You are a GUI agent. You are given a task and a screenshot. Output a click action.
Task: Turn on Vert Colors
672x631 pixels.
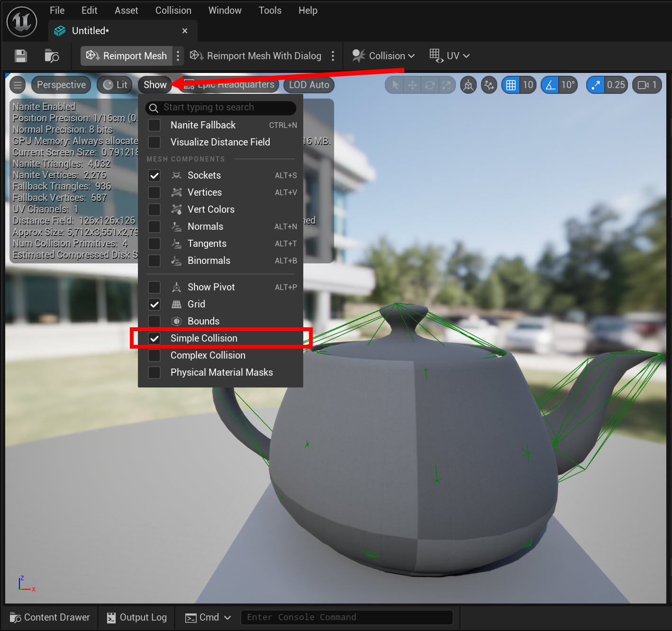pyautogui.click(x=154, y=209)
